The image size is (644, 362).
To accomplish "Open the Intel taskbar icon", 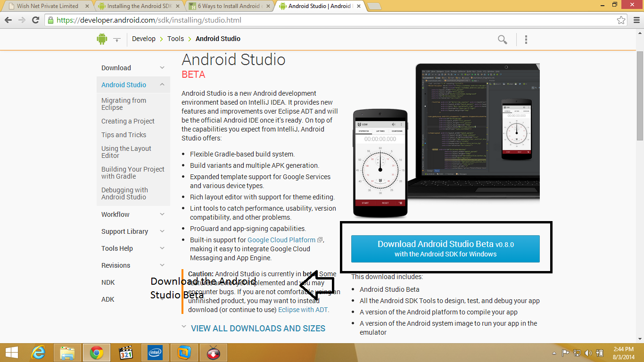I will point(155,353).
